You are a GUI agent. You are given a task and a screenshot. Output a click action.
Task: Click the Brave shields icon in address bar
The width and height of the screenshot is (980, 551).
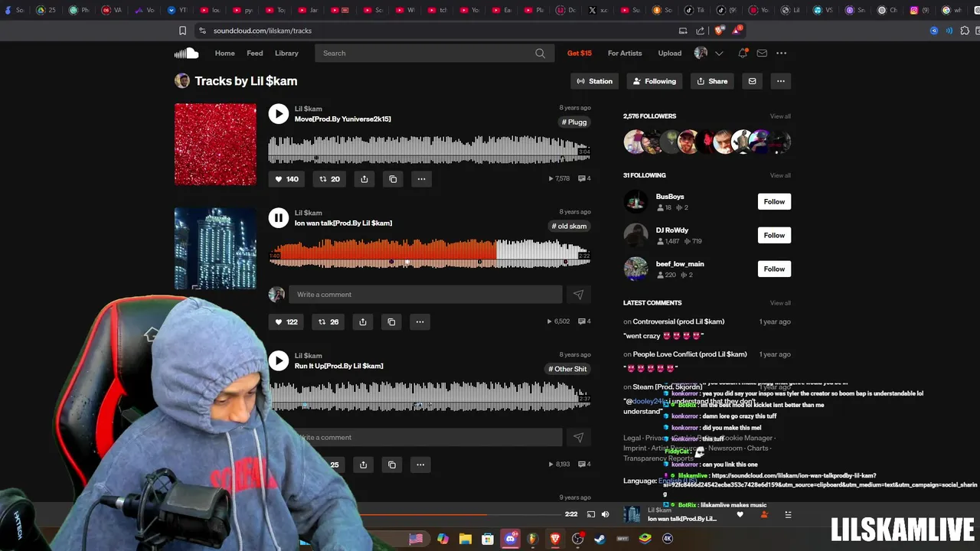coord(719,31)
